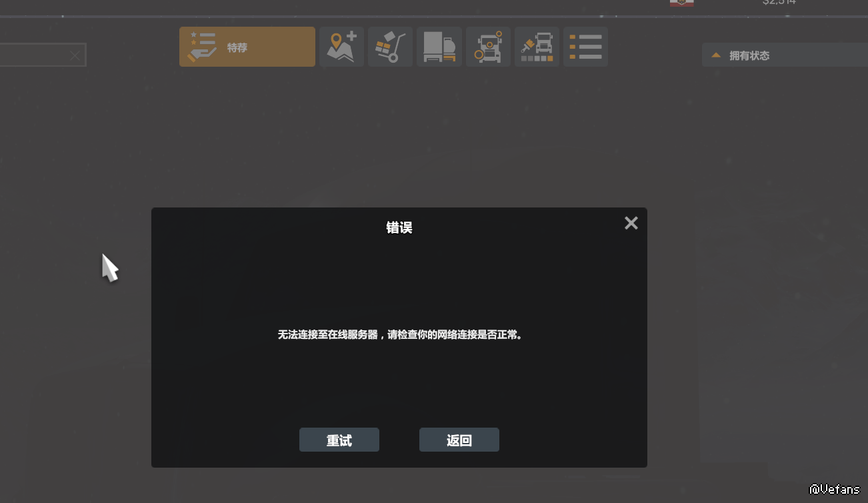The image size is (868, 503).
Task: Click the 错误 dialog title
Action: pyautogui.click(x=399, y=228)
